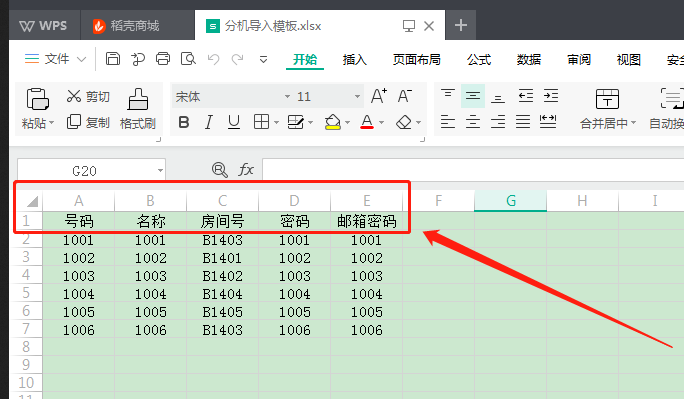The image size is (684, 399).
Task: Toggle Bold formatting
Action: [184, 122]
